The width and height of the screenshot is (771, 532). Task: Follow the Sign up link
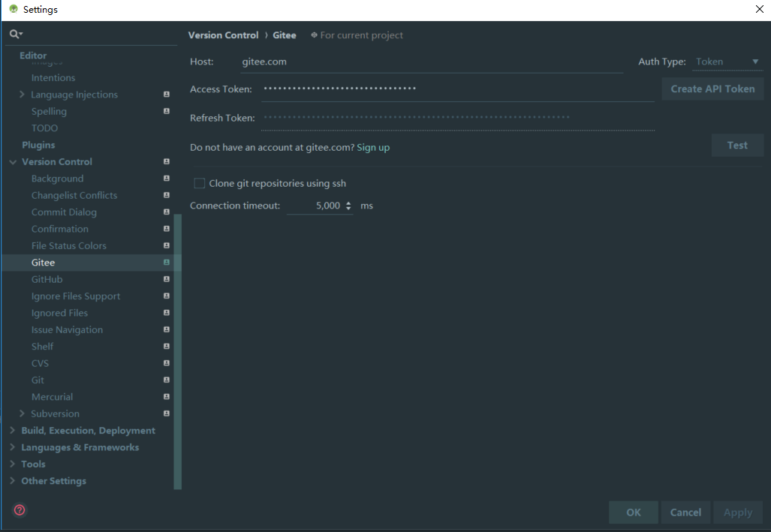click(x=373, y=148)
